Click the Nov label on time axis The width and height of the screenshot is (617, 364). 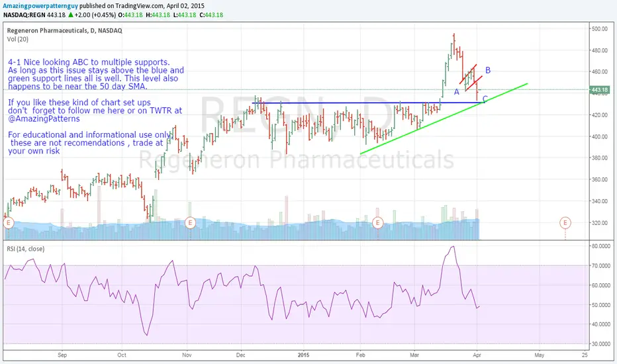(187, 355)
